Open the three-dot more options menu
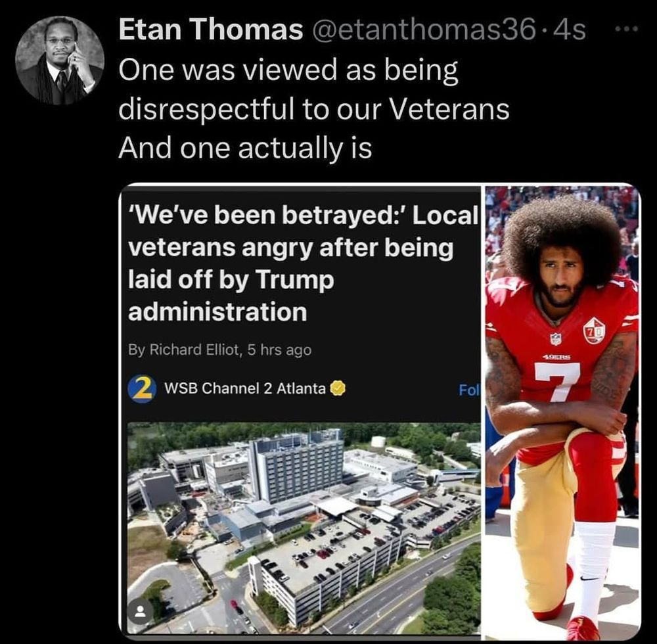The width and height of the screenshot is (657, 644). (x=626, y=30)
